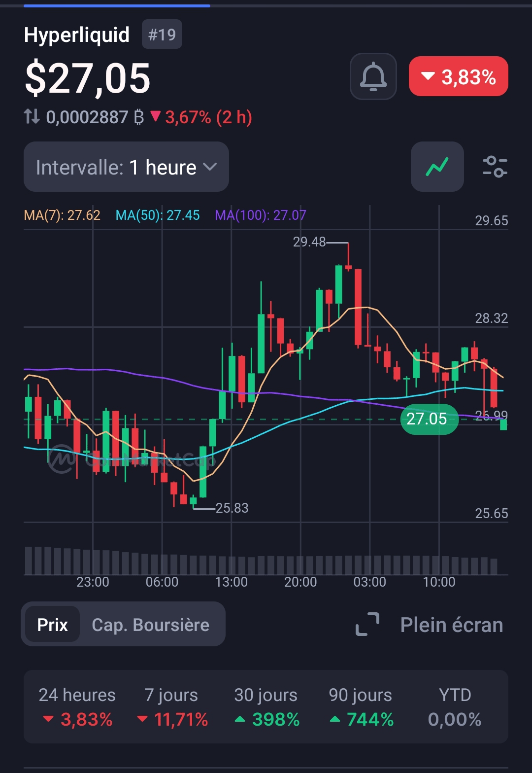The image size is (532, 773).
Task: Select the MA(50): 27.45 indicator label
Action: click(x=158, y=215)
